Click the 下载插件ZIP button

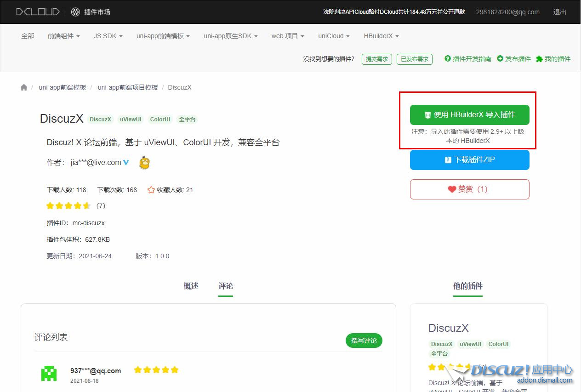pyautogui.click(x=469, y=160)
